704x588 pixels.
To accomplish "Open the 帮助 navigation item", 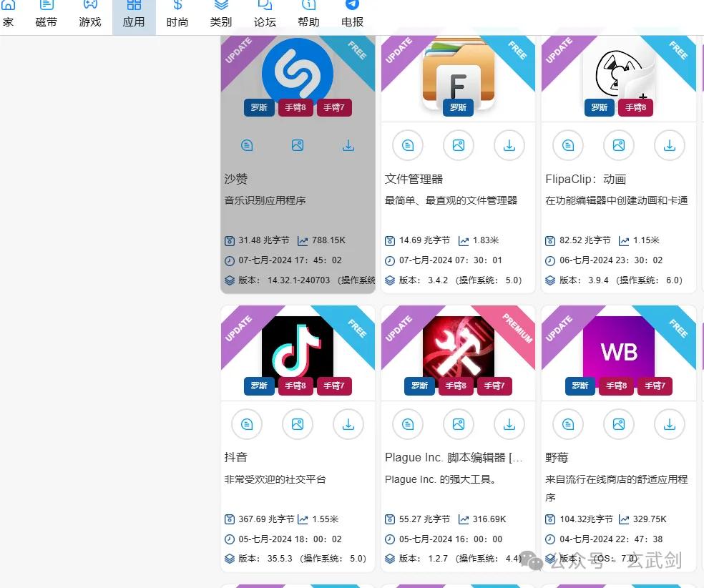I will pos(308,15).
